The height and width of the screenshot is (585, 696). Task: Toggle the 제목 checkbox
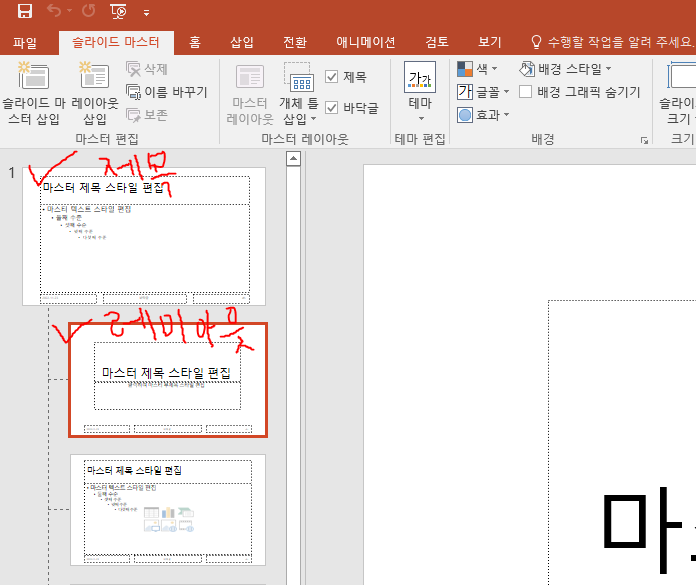332,77
